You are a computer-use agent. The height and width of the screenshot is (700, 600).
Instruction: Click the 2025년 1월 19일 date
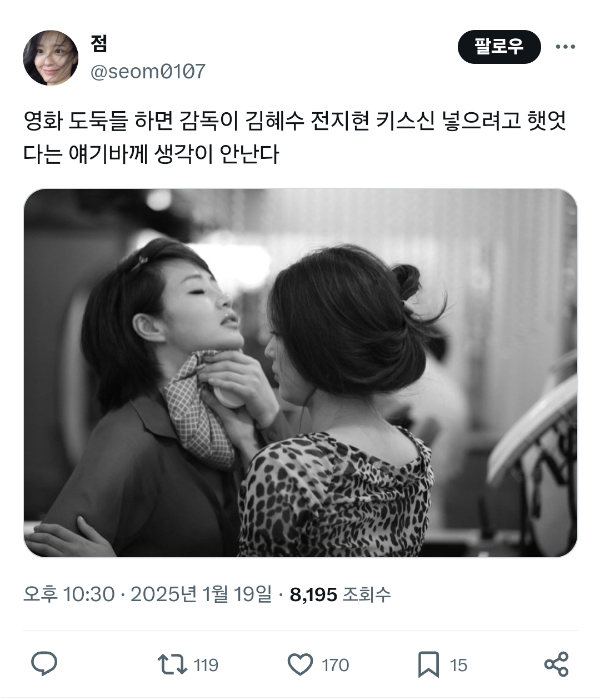point(201,594)
